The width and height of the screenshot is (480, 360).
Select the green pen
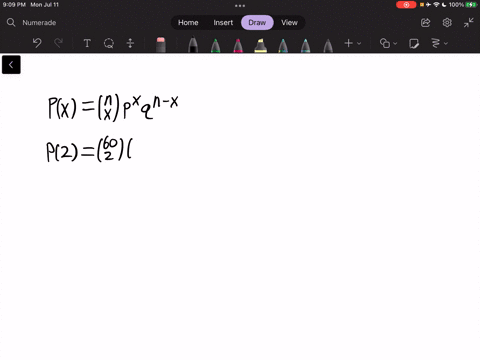216,45
